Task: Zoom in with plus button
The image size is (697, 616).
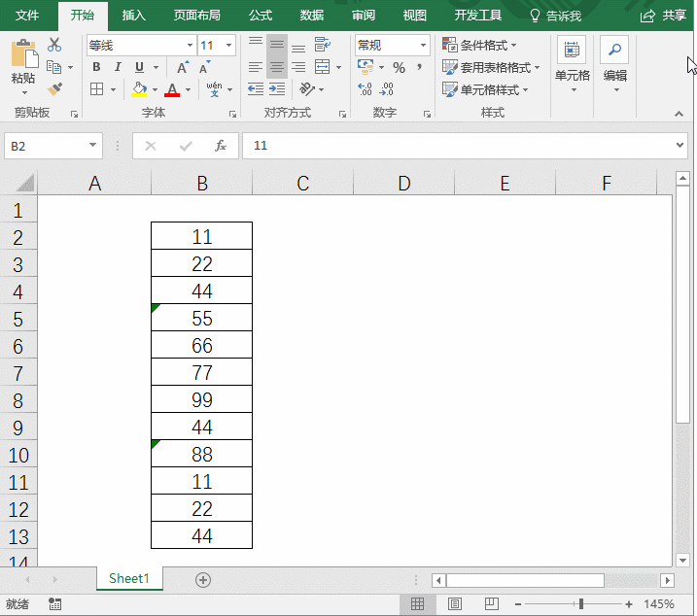Action: coord(629,604)
